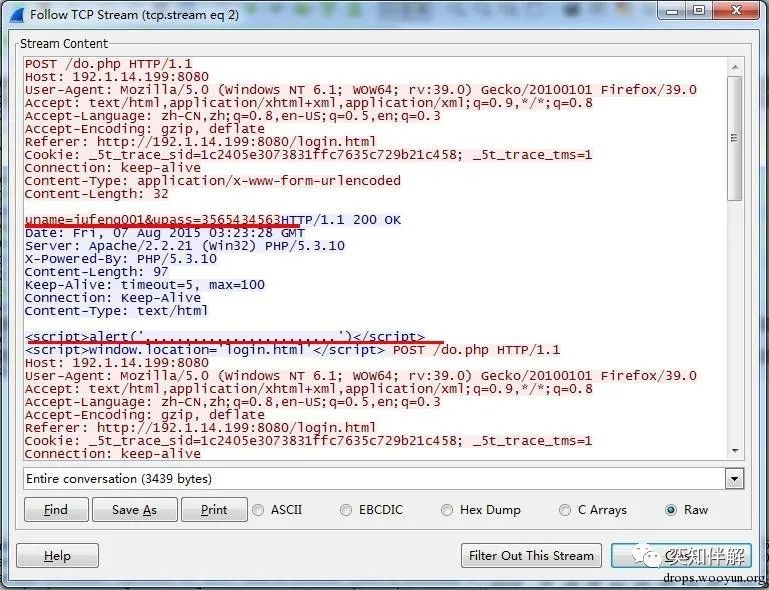Click the Print button
This screenshot has height=590, width=769.
point(214,510)
